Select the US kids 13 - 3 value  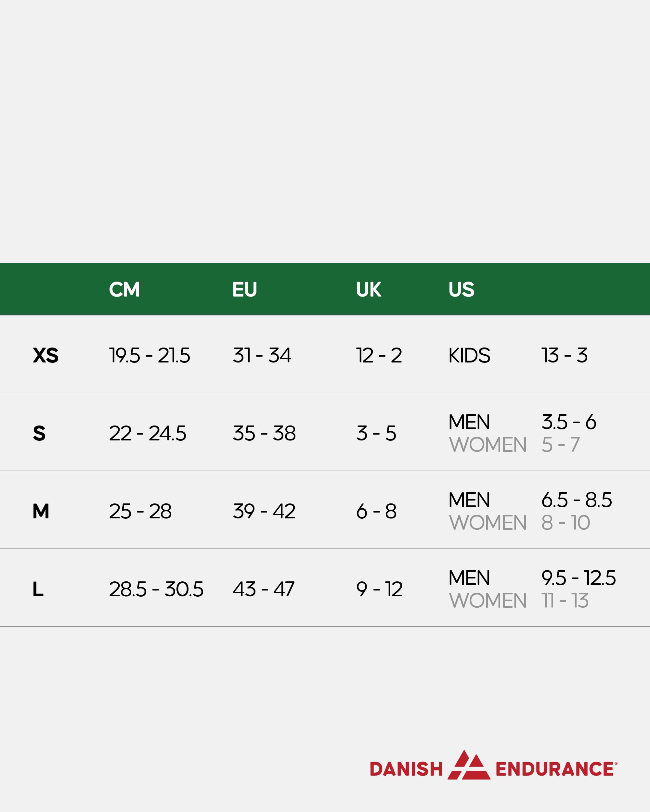click(x=564, y=356)
